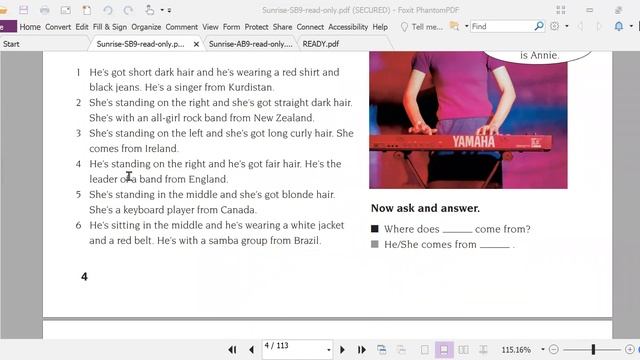Click the search settings gear icon
This screenshot has height=360, width=640.
tap(554, 26)
